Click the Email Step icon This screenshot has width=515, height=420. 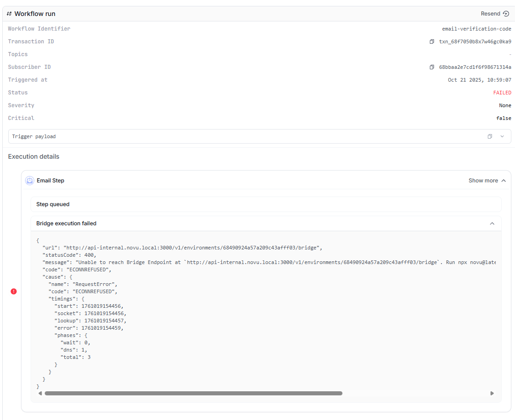click(30, 181)
